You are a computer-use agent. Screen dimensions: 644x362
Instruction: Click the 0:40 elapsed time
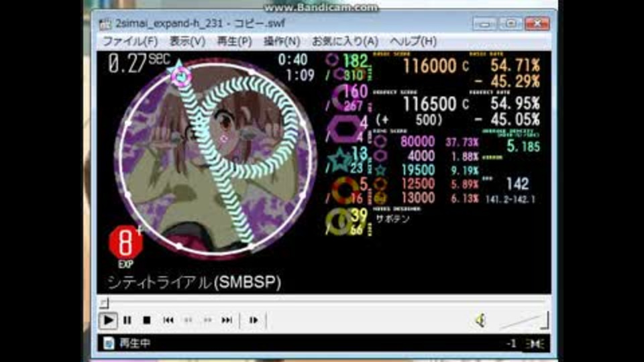click(x=292, y=60)
